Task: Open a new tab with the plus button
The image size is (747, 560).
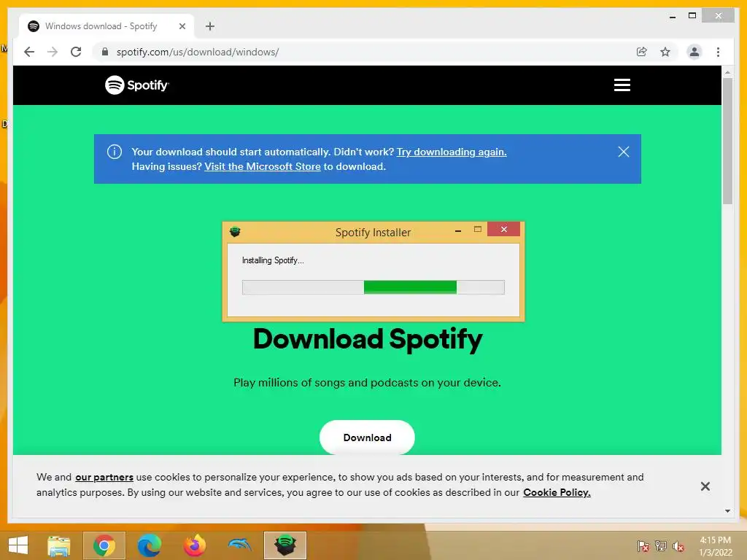Action: pyautogui.click(x=210, y=26)
